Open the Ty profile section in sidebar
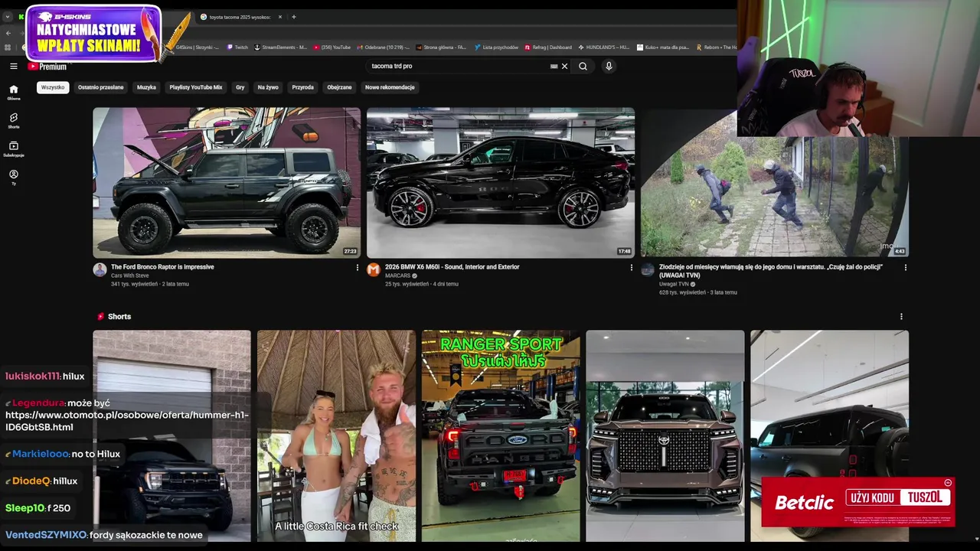Screen dimensions: 980x551 click(x=14, y=178)
